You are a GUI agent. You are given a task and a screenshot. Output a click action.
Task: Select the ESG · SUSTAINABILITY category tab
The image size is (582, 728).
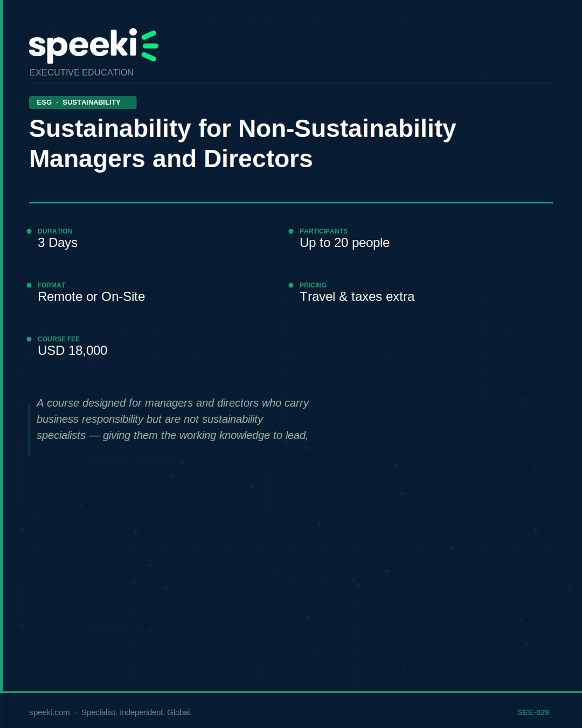(82, 102)
